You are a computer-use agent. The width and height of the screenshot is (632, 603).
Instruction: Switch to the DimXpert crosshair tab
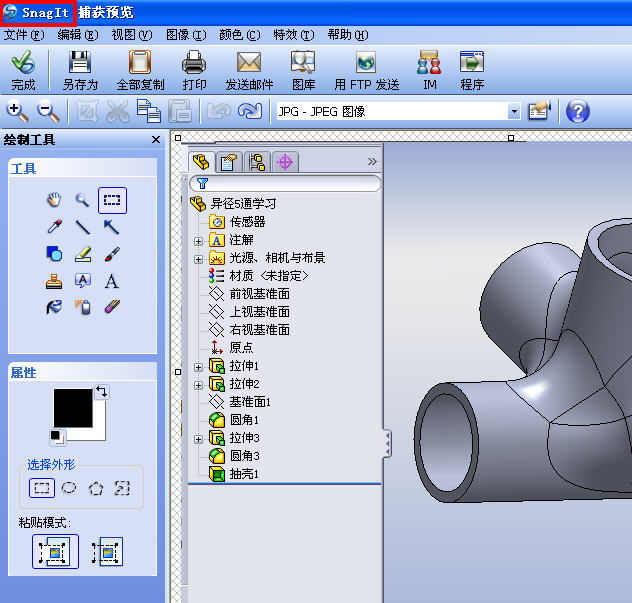click(285, 162)
